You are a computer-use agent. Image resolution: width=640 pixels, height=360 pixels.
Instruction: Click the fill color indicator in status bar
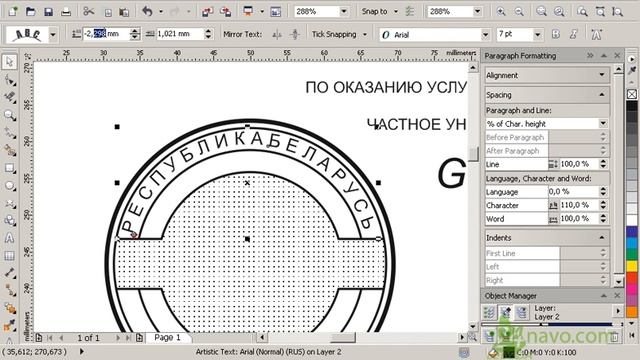click(x=508, y=352)
